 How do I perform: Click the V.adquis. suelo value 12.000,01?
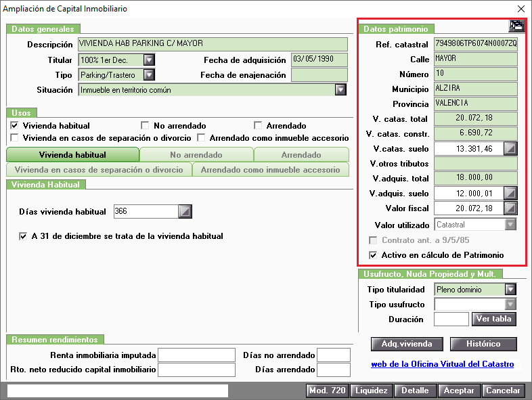tap(469, 194)
